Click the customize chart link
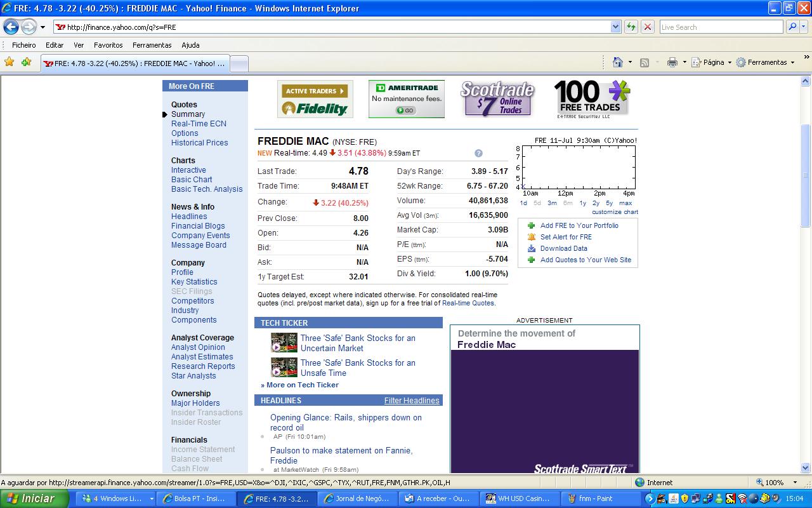The width and height of the screenshot is (812, 508). coord(615,212)
